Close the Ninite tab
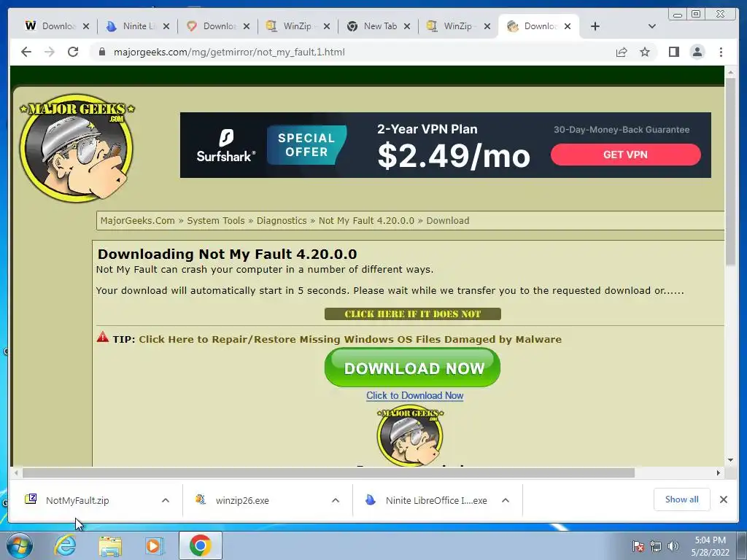747x560 pixels. click(166, 26)
